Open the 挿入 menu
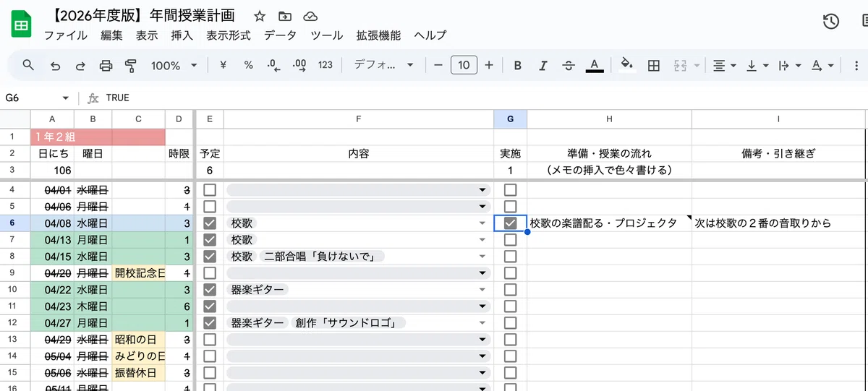This screenshot has height=391, width=868. tap(182, 35)
